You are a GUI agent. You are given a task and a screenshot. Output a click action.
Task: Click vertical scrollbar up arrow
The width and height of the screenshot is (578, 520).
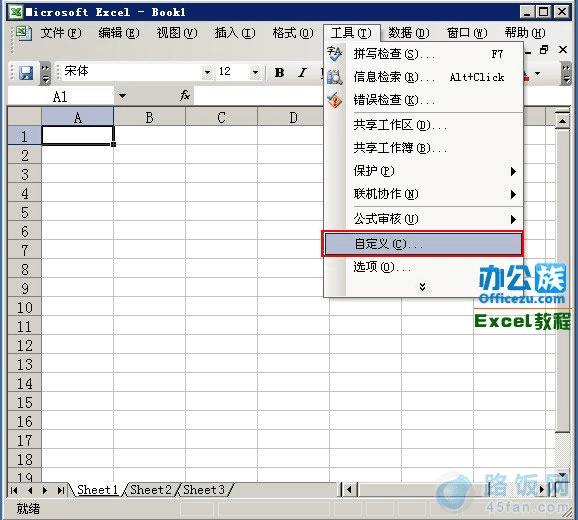563,121
